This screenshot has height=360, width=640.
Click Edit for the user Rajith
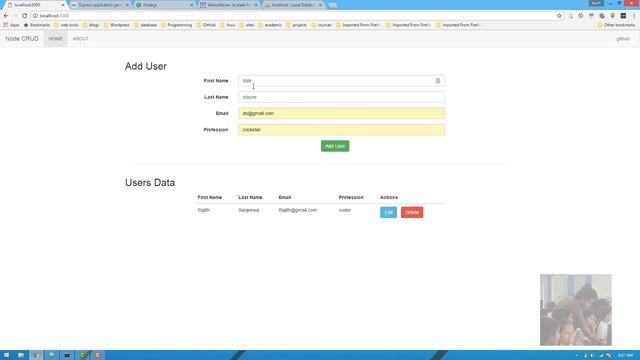pos(388,212)
